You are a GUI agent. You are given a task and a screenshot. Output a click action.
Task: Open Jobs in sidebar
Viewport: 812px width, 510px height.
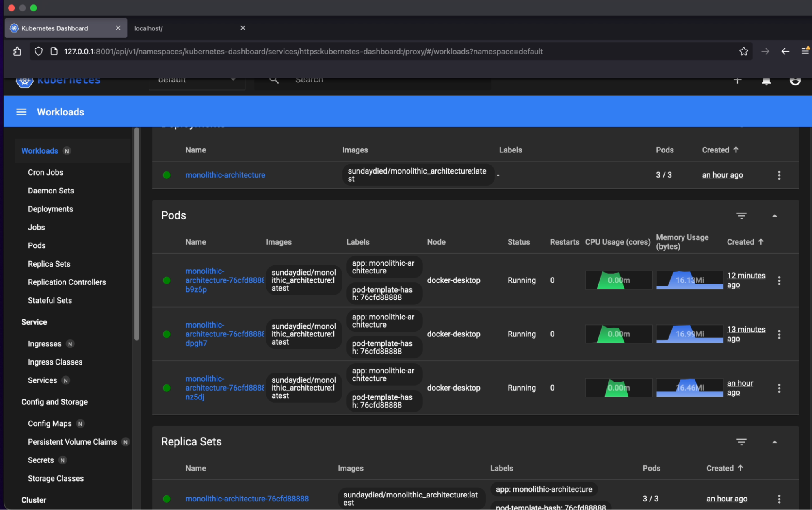pyautogui.click(x=36, y=227)
